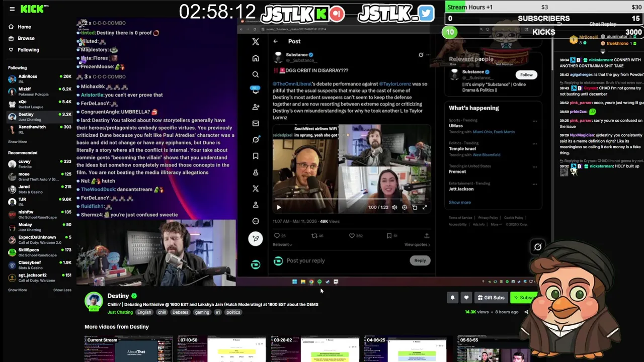This screenshot has width=644, height=362.
Task: Open Relevant replies sort dropdown
Action: click(x=282, y=244)
